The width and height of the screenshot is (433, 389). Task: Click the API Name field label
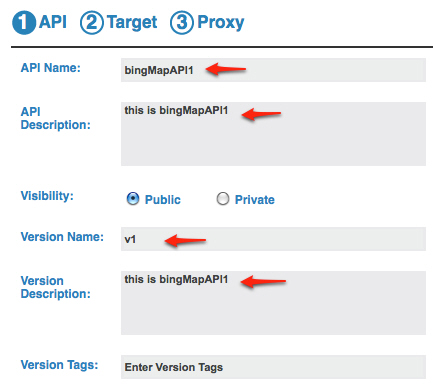coord(51,68)
